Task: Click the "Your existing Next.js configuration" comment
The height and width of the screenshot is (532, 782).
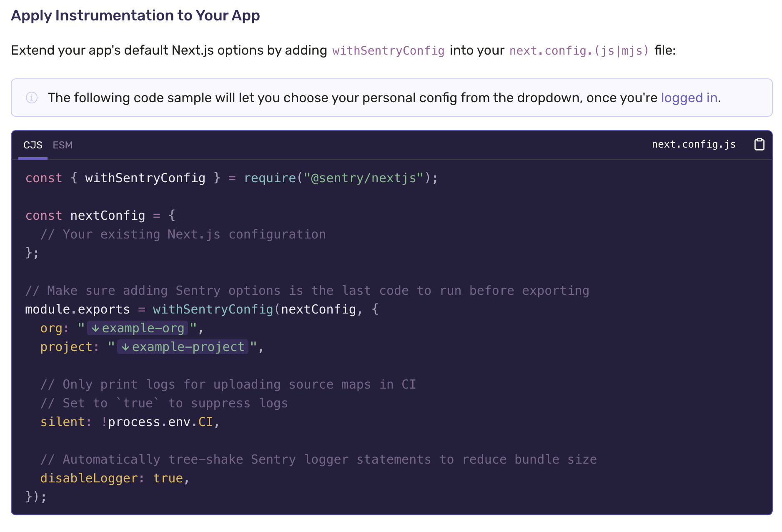Action: pos(183,234)
